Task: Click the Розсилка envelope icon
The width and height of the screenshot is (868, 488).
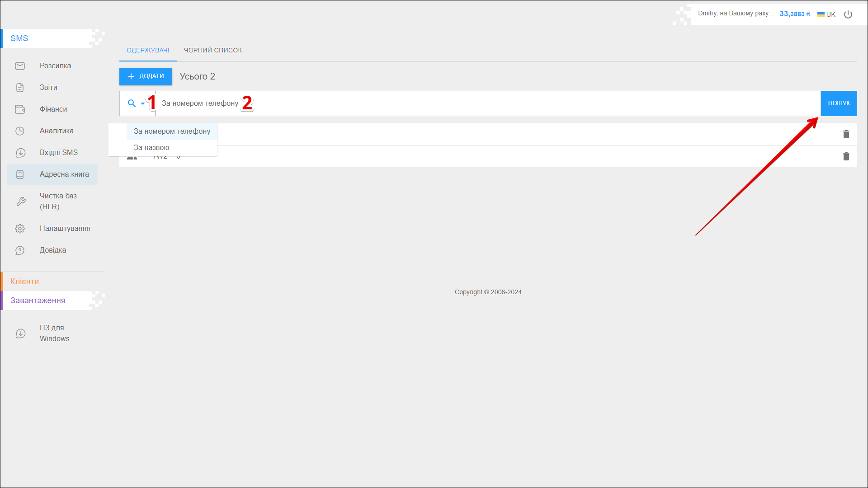Action: 20,66
